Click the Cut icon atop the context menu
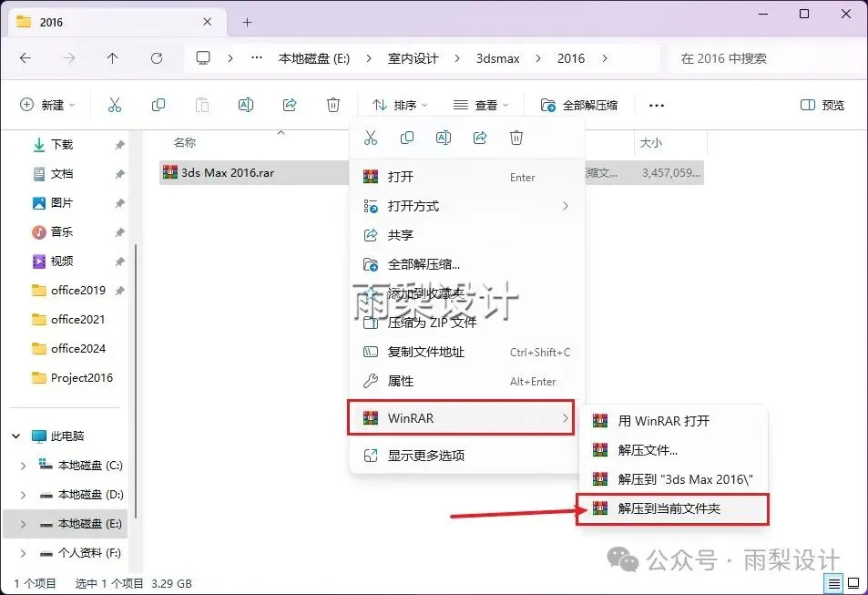Screen dimensions: 868x595 click(x=371, y=138)
